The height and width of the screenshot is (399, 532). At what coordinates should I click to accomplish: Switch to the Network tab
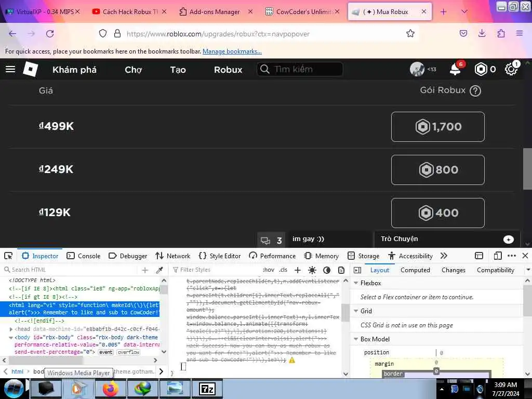[172, 256]
